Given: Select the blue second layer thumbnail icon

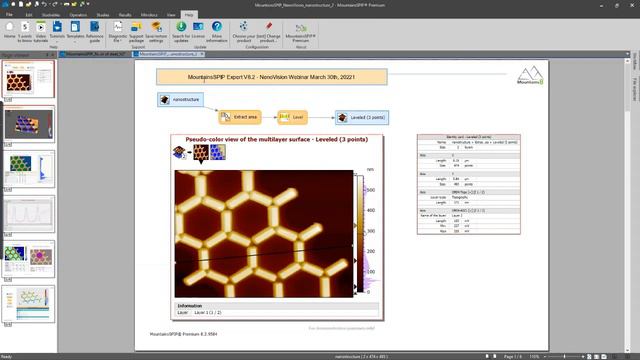Looking at the screenshot, I should pos(218,152).
